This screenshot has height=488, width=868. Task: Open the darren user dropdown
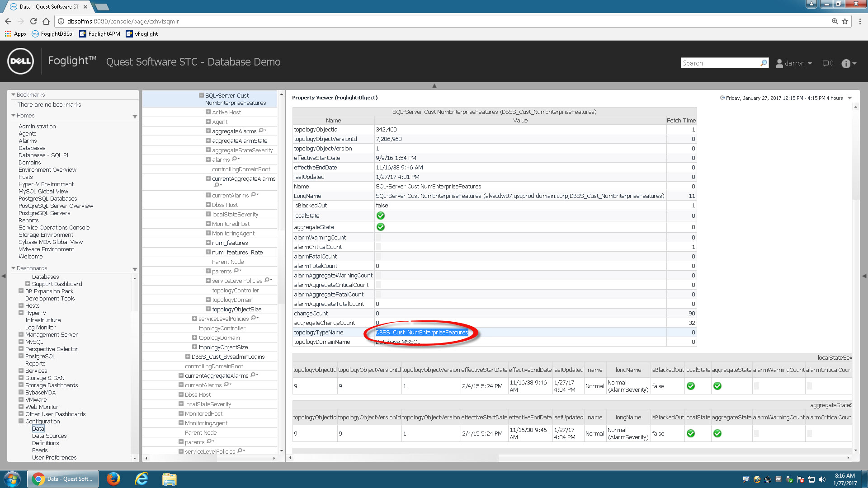[794, 63]
